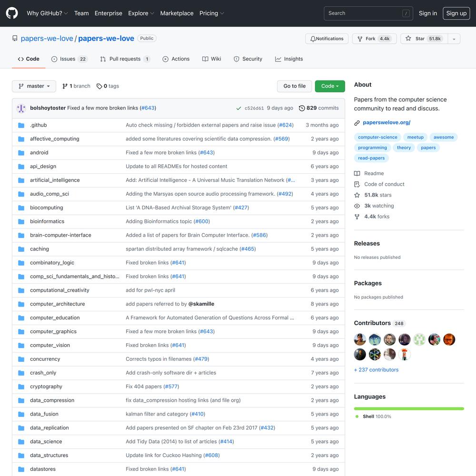The height and width of the screenshot is (476, 476).
Task: Click the folder icon beside datastores
Action: 21,469
